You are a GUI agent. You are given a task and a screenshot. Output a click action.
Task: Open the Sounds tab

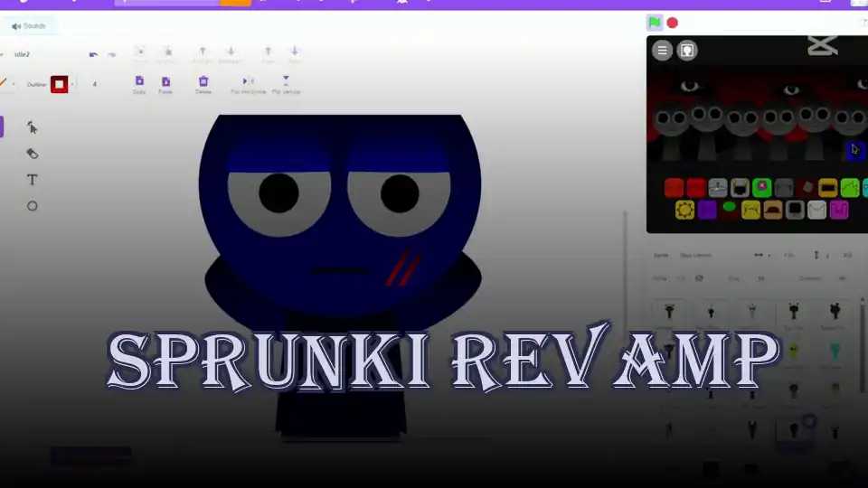[x=29, y=26]
